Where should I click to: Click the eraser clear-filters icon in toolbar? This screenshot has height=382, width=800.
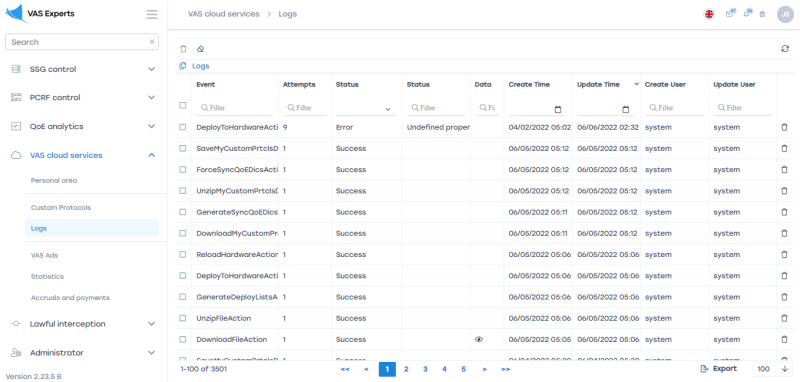pos(201,49)
